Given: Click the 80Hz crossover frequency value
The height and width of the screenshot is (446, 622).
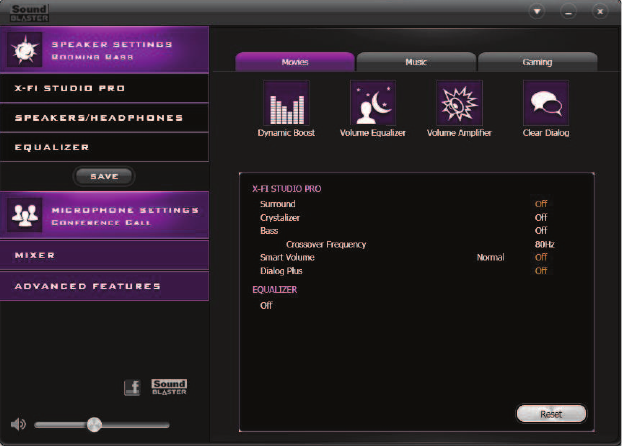Looking at the screenshot, I should 544,244.
